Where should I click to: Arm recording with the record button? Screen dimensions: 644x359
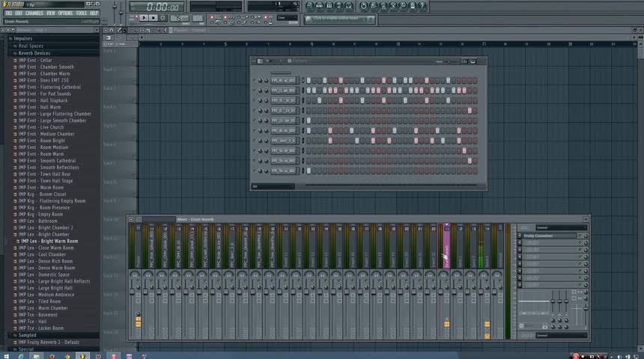163,18
